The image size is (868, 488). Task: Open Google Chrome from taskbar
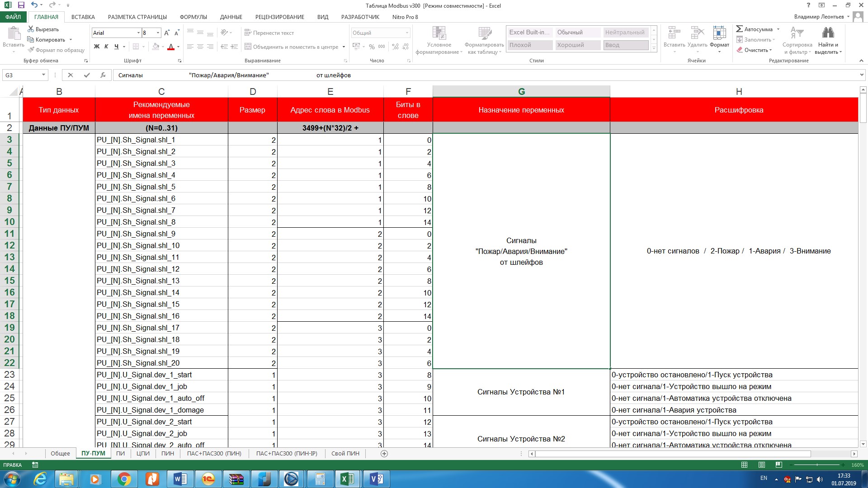click(x=124, y=479)
